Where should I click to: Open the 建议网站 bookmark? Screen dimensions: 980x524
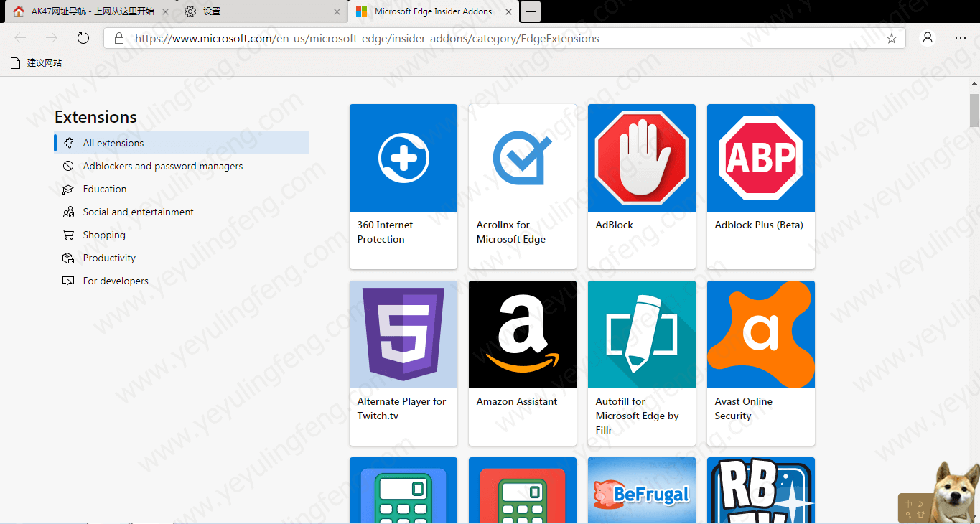37,63
